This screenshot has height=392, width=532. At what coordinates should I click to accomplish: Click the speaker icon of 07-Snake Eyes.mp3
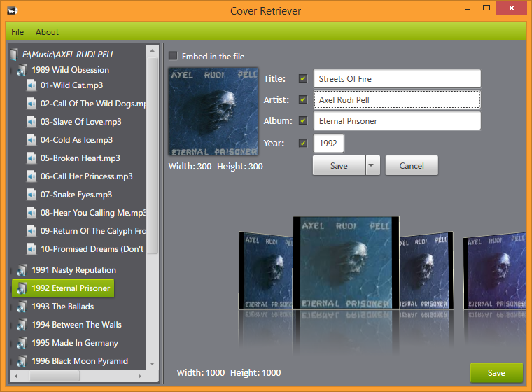pyautogui.click(x=31, y=195)
